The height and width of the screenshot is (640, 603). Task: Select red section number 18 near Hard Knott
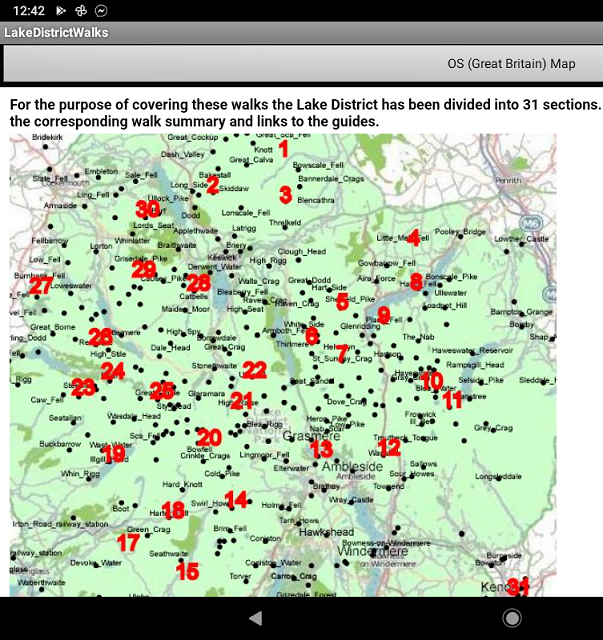coord(173,510)
